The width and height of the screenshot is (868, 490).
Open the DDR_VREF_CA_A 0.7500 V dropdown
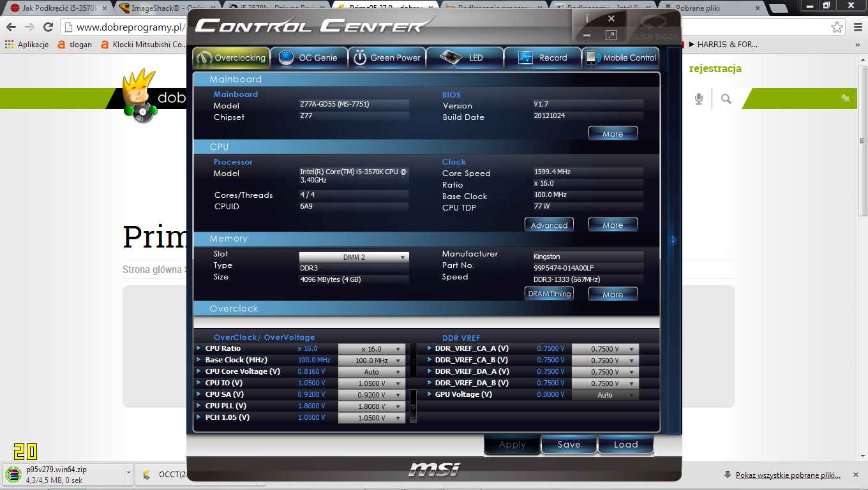(x=605, y=349)
